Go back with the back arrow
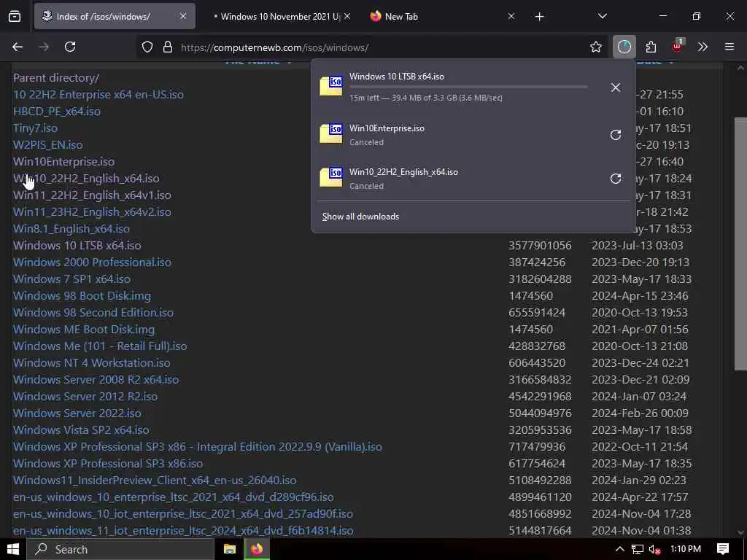This screenshot has height=560, width=747. pos(18,47)
